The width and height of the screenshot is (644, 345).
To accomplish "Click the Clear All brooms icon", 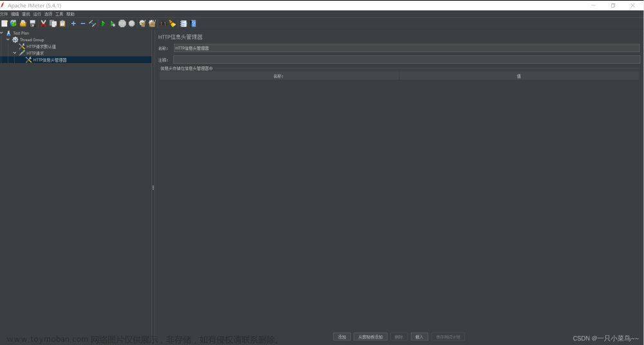I will coord(152,23).
